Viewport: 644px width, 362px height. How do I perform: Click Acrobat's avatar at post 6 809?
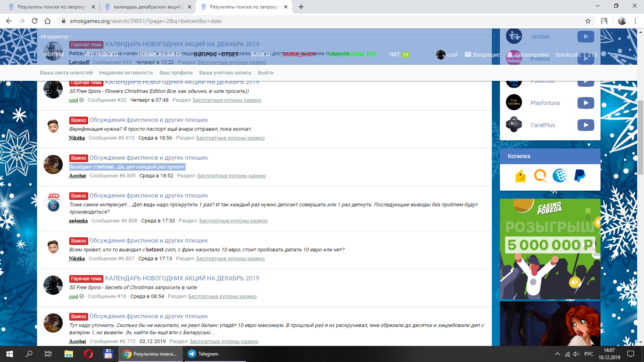coord(53,165)
